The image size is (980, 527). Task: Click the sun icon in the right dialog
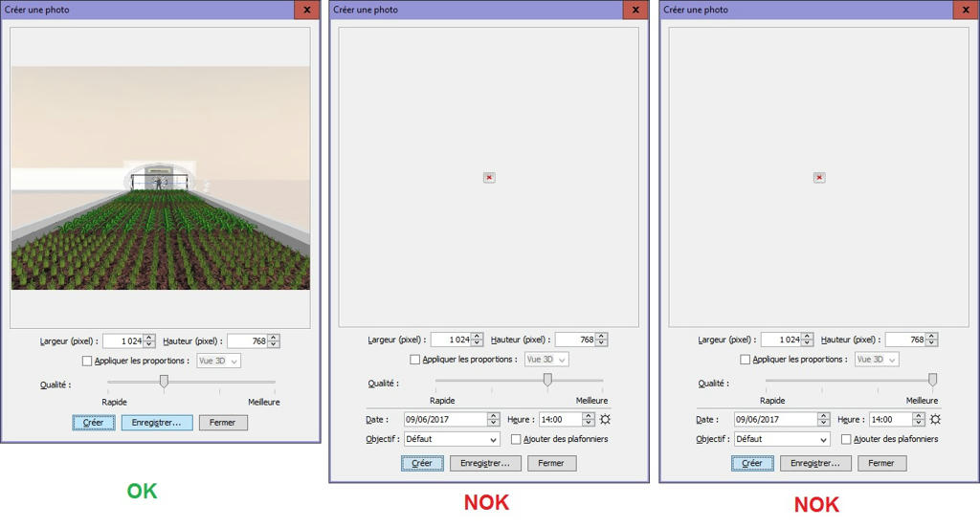click(935, 419)
